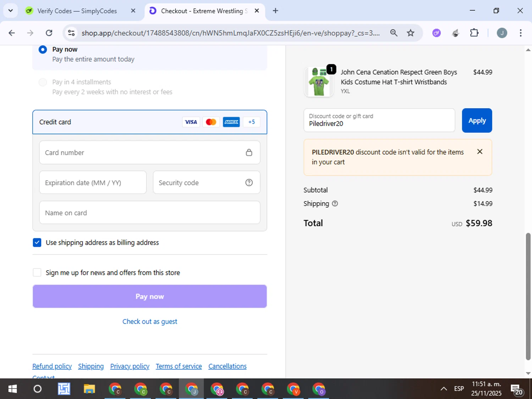Open the Cancellations link
This screenshot has width=532, height=399.
(227, 366)
